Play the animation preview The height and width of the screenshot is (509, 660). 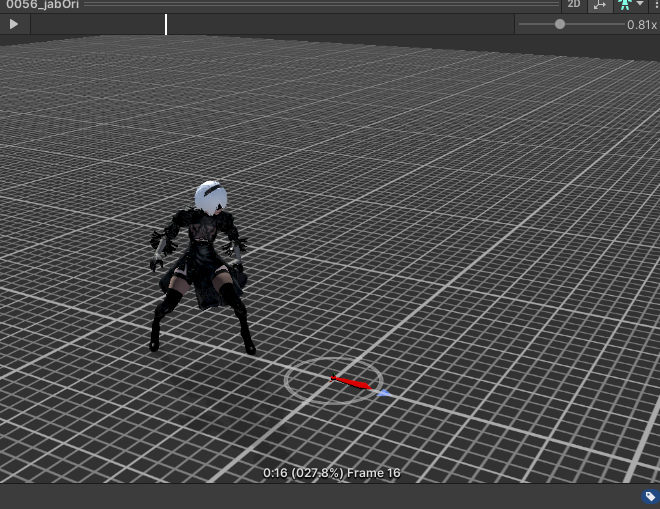pyautogui.click(x=14, y=24)
